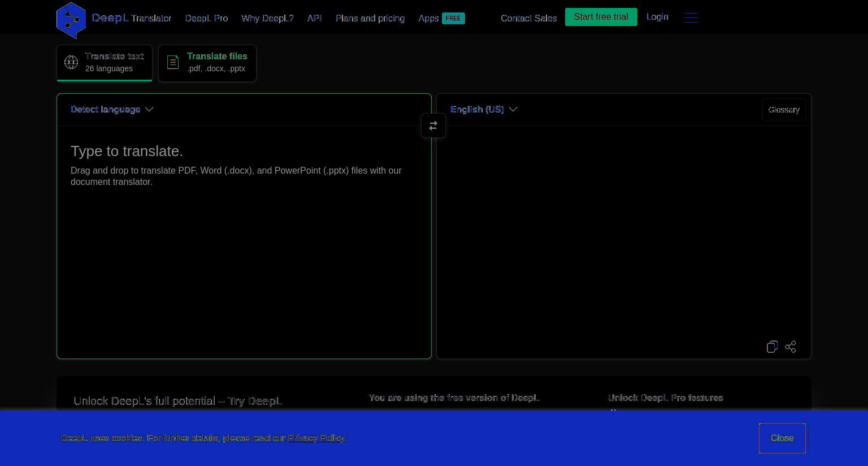Click the Start free trial button
The height and width of the screenshot is (466, 868).
point(601,17)
